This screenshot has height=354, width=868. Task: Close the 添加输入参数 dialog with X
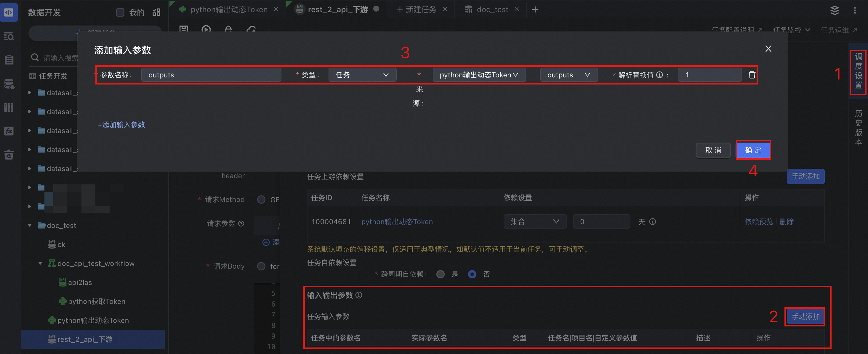(x=768, y=49)
